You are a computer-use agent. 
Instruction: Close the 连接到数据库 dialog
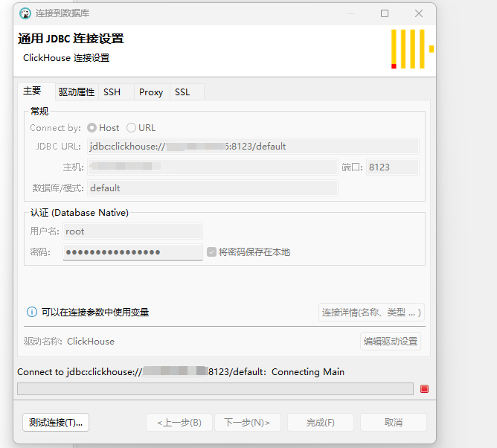tap(419, 13)
